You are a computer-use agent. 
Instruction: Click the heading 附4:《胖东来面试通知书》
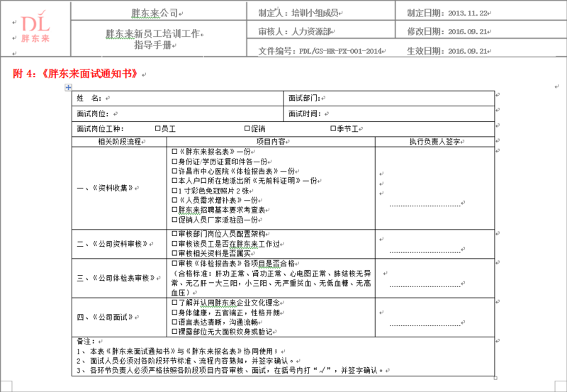pyautogui.click(x=76, y=74)
